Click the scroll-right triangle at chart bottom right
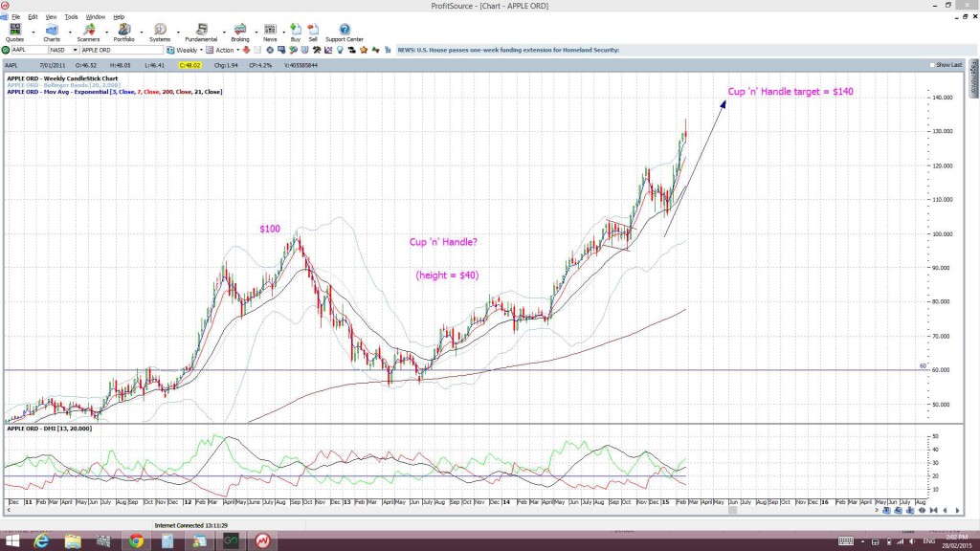Image resolution: width=980 pixels, height=551 pixels. click(957, 511)
